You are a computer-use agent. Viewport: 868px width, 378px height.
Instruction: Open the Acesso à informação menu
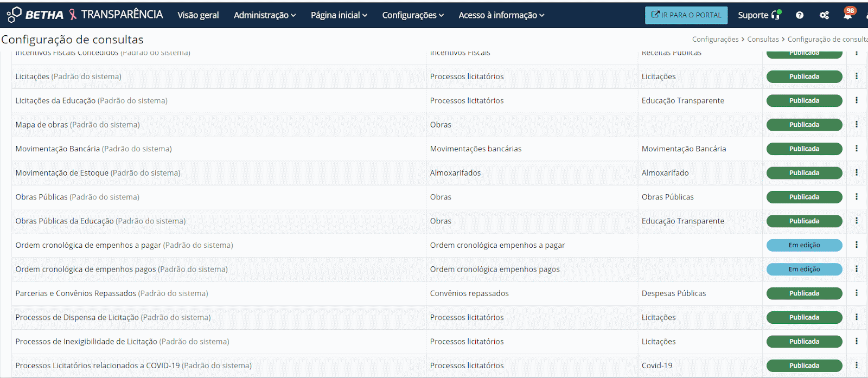click(501, 15)
